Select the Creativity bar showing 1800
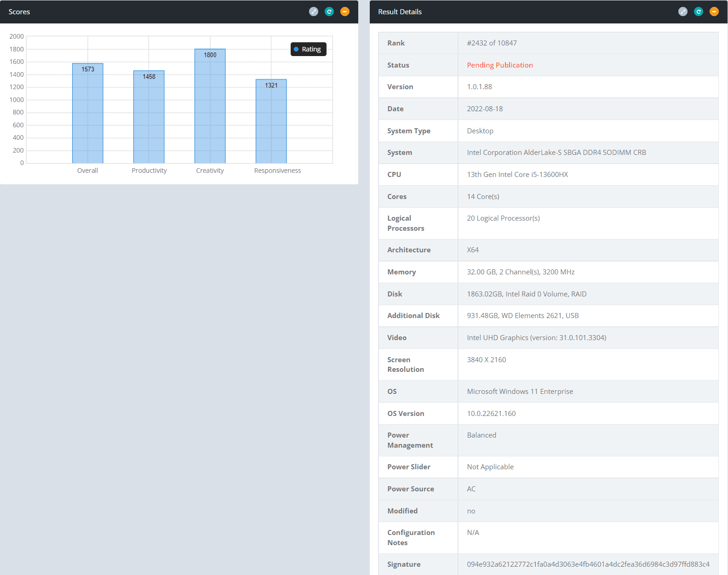Viewport: 728px width, 575px height. coord(210,108)
